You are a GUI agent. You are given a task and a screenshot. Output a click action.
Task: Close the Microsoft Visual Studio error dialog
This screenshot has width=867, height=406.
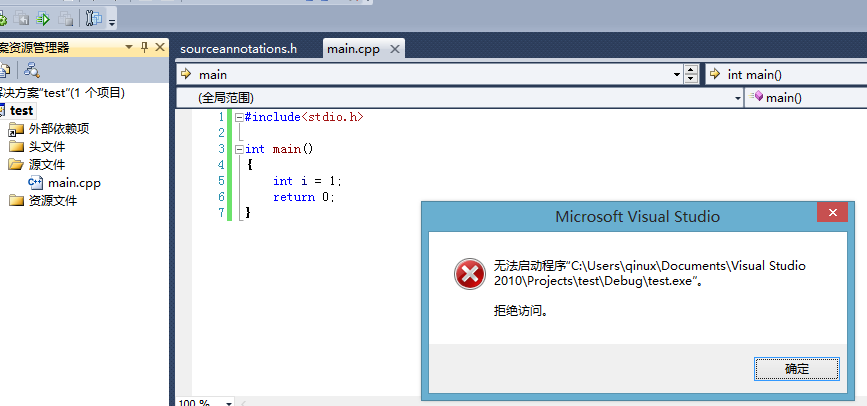(833, 212)
